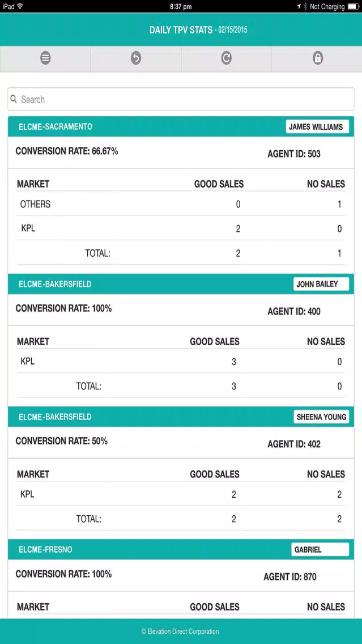Click Agent ID: 503 label

[294, 154]
